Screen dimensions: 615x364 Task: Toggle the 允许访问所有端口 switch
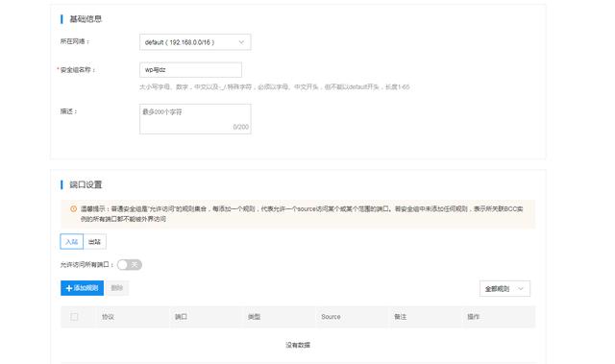(130, 265)
